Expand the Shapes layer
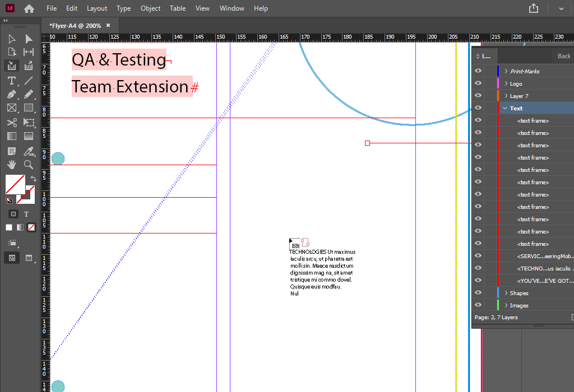Screen dimensions: 574x392 tap(506, 293)
